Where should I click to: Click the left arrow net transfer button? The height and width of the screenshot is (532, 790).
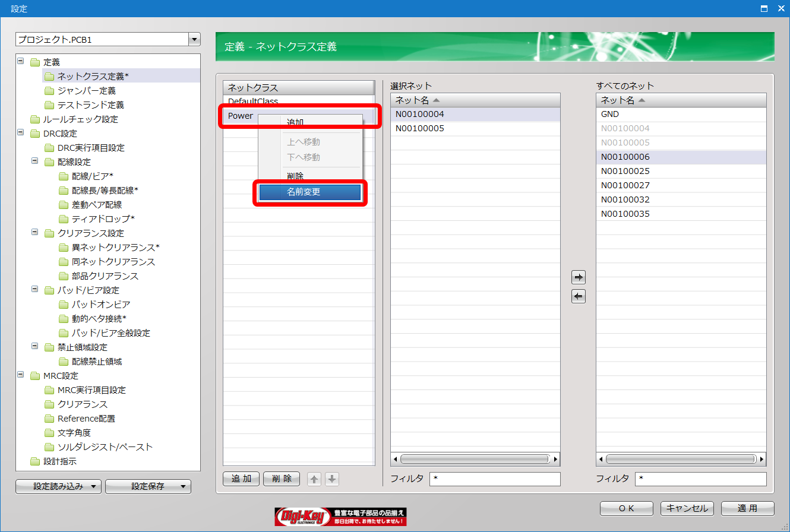click(x=578, y=296)
